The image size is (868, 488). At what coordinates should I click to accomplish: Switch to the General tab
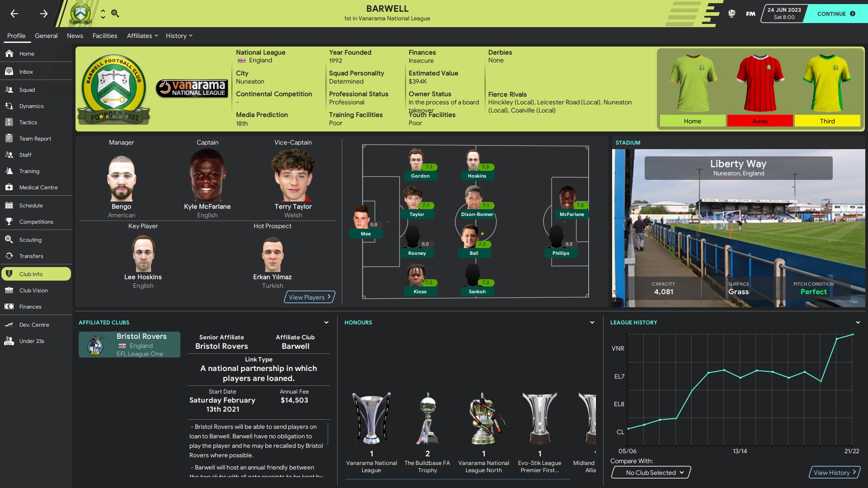[46, 36]
